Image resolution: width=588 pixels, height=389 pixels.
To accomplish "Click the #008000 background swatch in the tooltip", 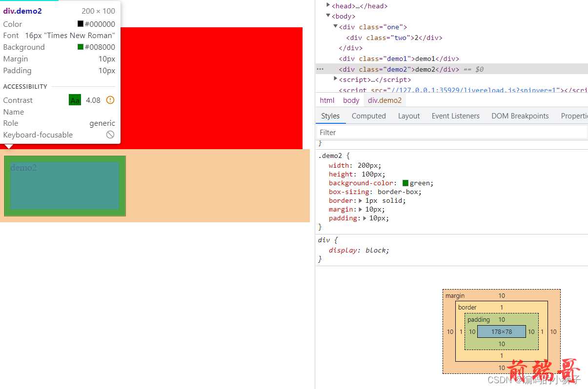I will tap(81, 47).
